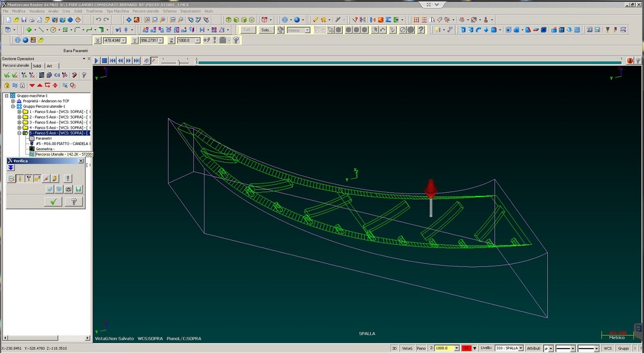This screenshot has width=644, height=353.
Task: Post selected operations G1 icon
Action: pyautogui.click(x=57, y=75)
